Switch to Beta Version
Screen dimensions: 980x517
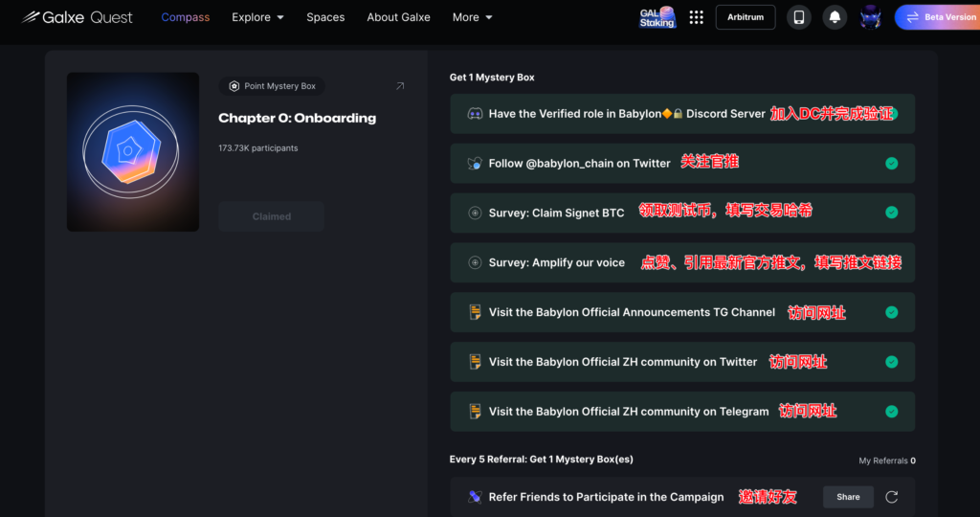pos(940,17)
